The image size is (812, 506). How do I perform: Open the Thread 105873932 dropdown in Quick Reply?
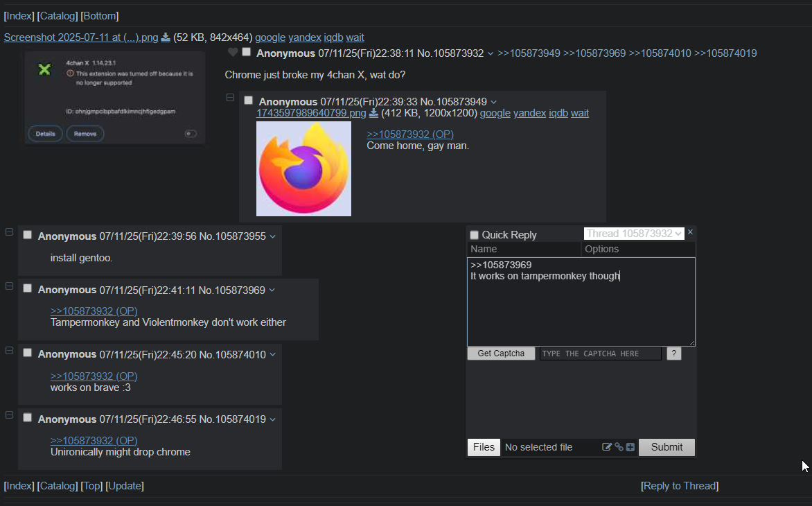634,234
